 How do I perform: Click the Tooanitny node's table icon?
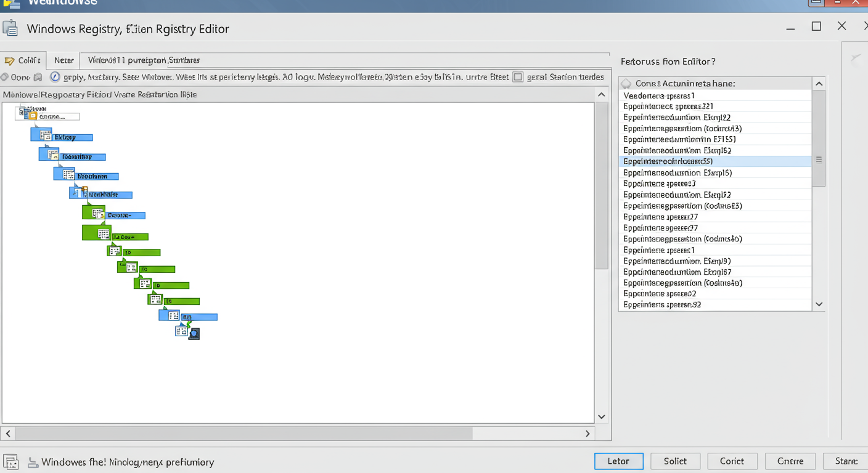pyautogui.click(x=53, y=155)
